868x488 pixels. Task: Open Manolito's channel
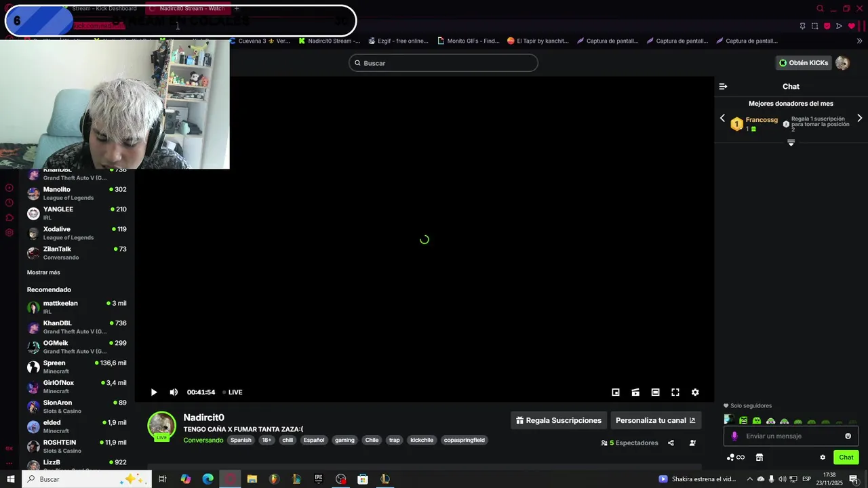pos(77,193)
